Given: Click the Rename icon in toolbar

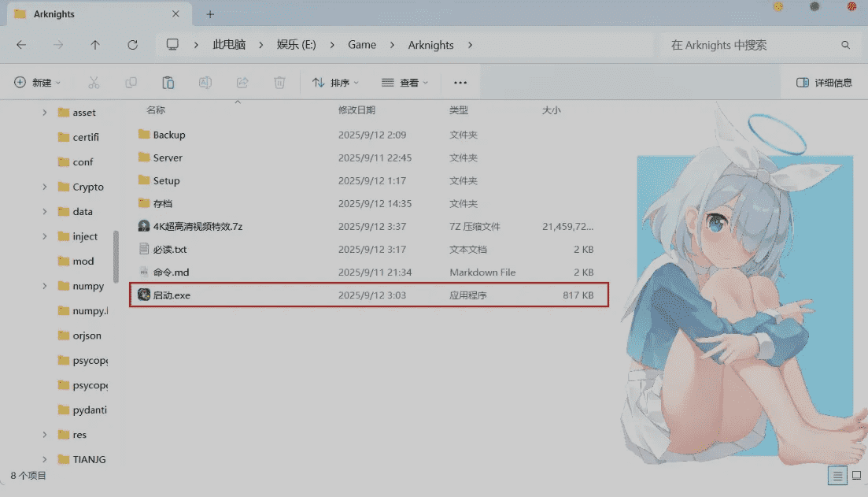Looking at the screenshot, I should tap(205, 83).
